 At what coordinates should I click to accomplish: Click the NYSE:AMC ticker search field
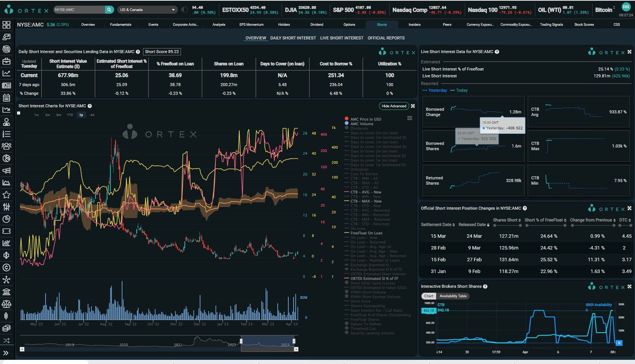click(x=78, y=10)
